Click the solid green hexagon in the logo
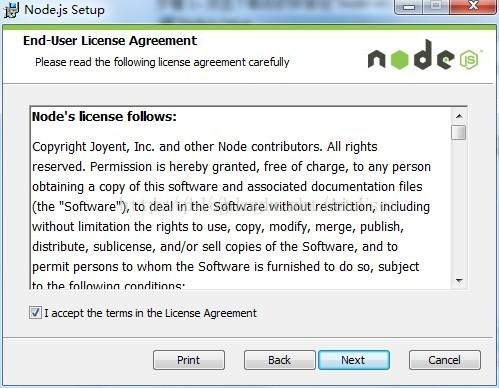Viewport: 499px width, 388px height. pos(399,59)
